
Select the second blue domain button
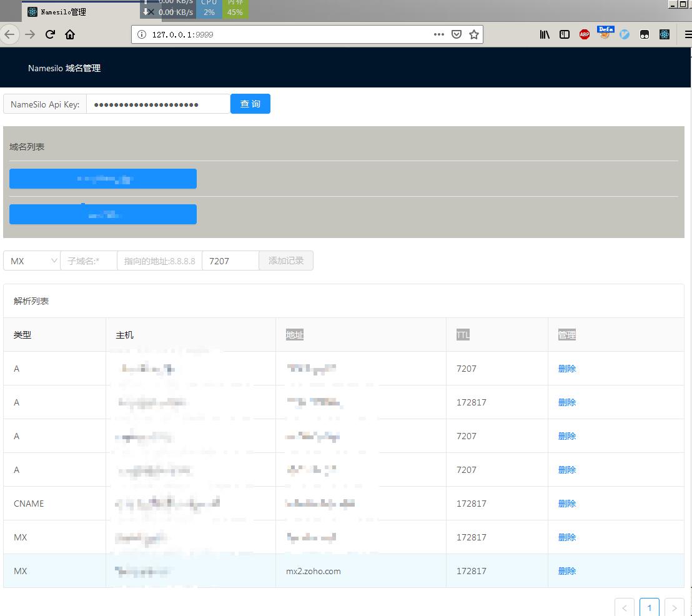click(103, 214)
